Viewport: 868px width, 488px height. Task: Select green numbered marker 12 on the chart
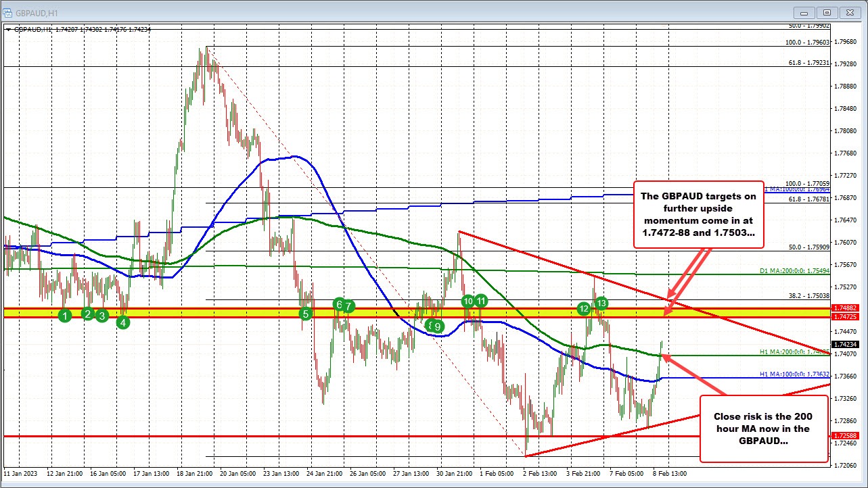tap(585, 310)
